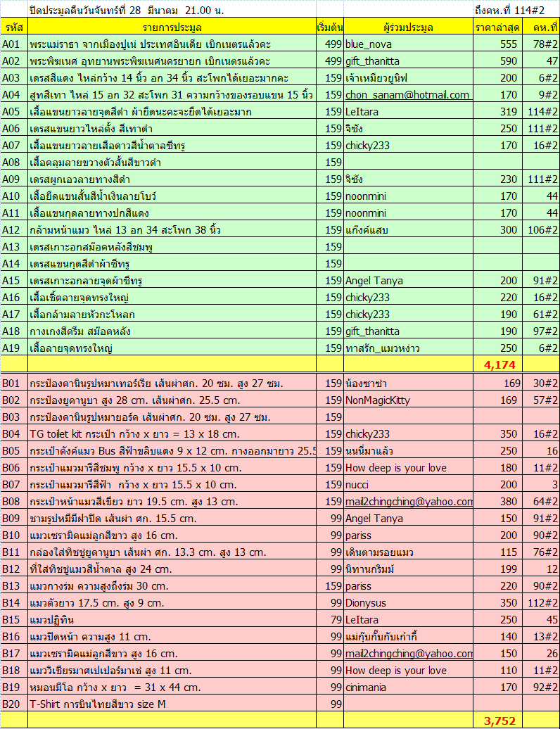
Task: Click the รหัส column header
Action: click(13, 27)
